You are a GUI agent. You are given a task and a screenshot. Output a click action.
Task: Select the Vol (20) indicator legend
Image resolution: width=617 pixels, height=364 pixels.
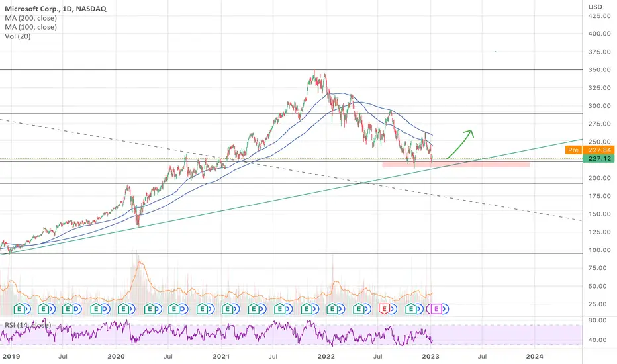click(18, 36)
